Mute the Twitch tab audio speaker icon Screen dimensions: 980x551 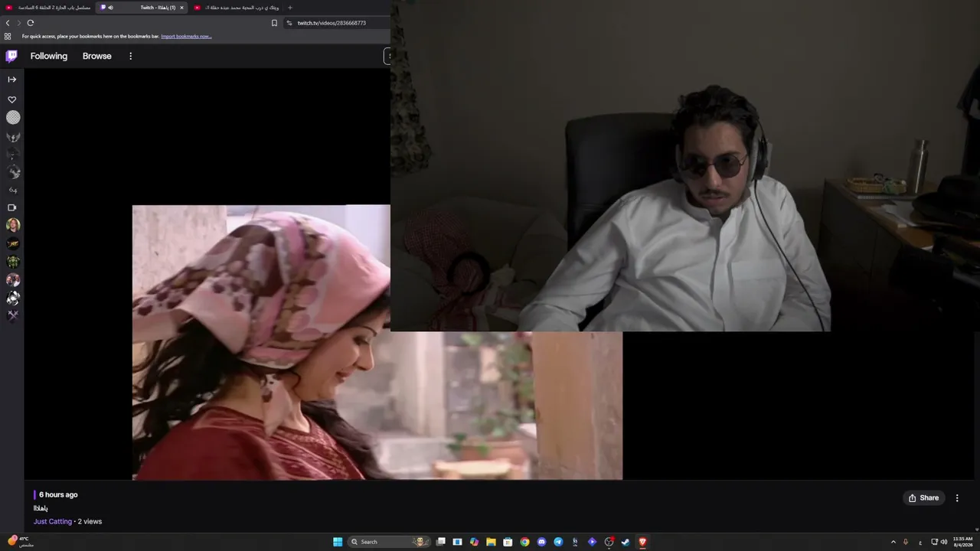pos(111,8)
